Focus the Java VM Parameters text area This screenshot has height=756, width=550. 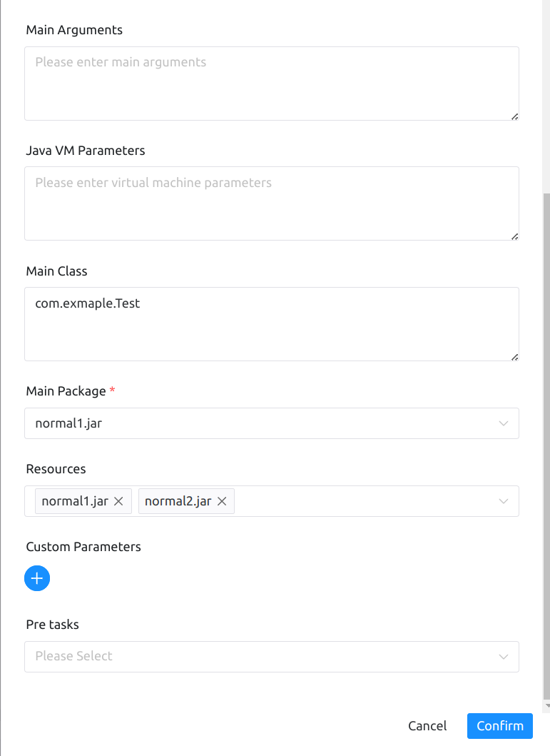[271, 203]
